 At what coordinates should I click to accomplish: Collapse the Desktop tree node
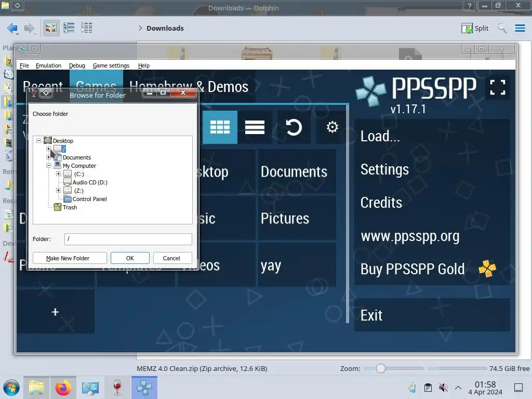point(38,140)
